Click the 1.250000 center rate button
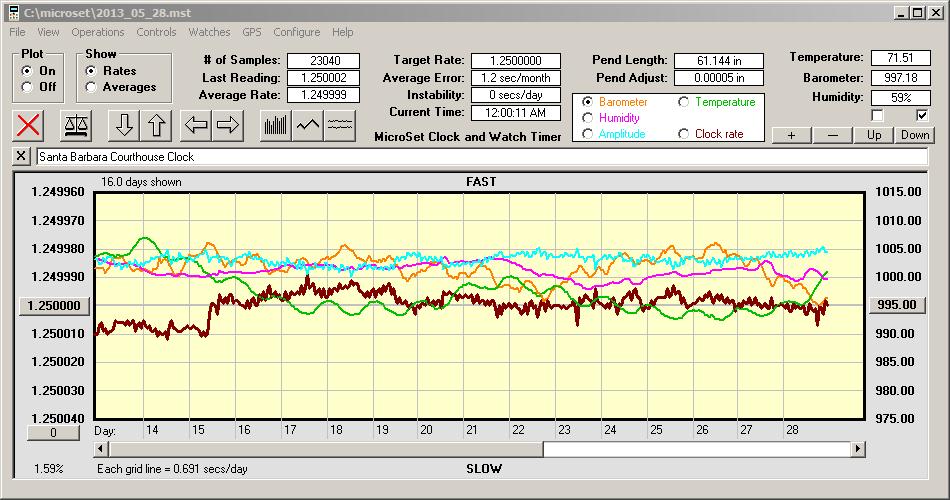950x500 pixels. [54, 305]
